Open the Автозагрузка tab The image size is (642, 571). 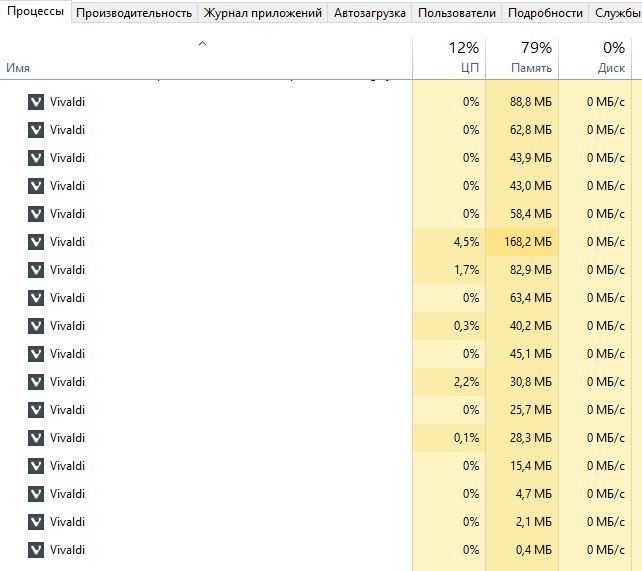point(370,13)
